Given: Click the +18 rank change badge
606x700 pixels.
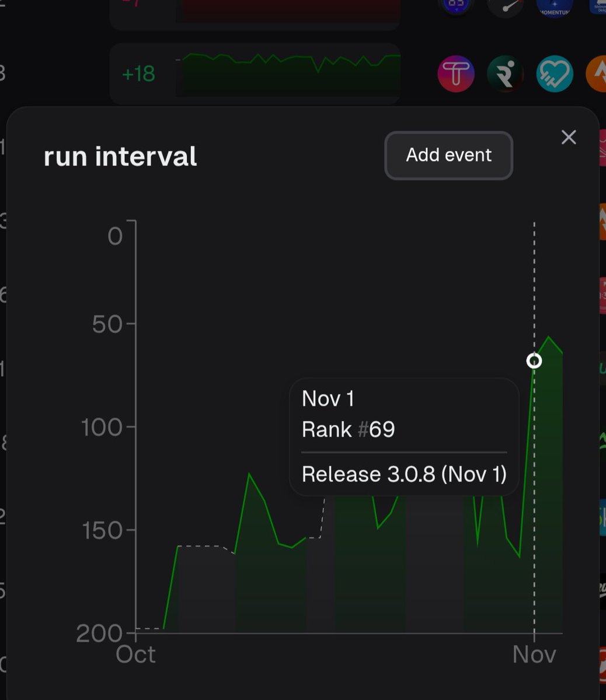Looking at the screenshot, I should point(140,74).
